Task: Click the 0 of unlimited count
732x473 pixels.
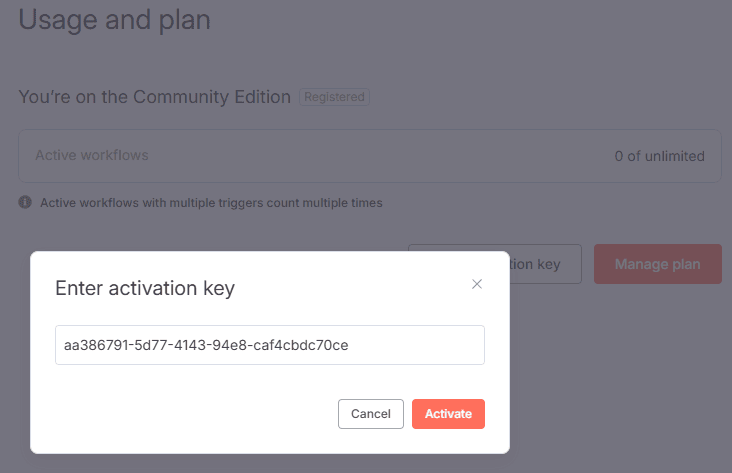Action: click(x=659, y=156)
